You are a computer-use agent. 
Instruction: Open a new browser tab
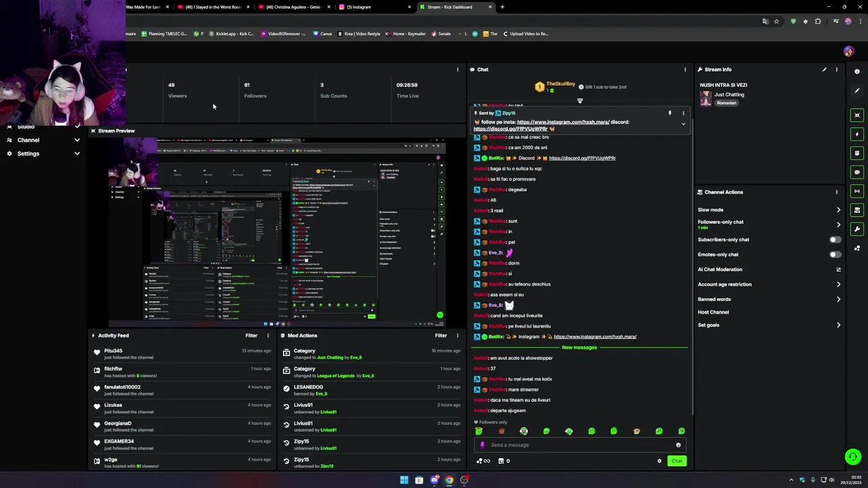502,7
